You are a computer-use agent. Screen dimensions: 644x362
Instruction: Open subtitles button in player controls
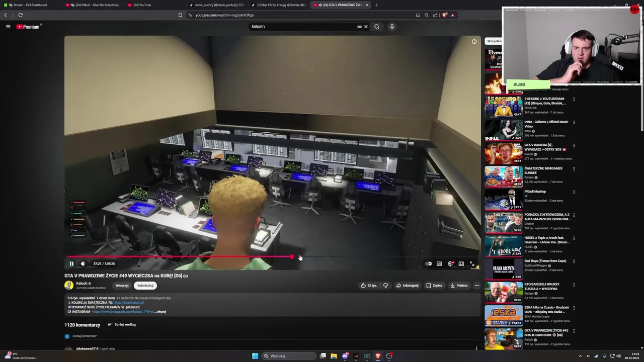coord(439,263)
